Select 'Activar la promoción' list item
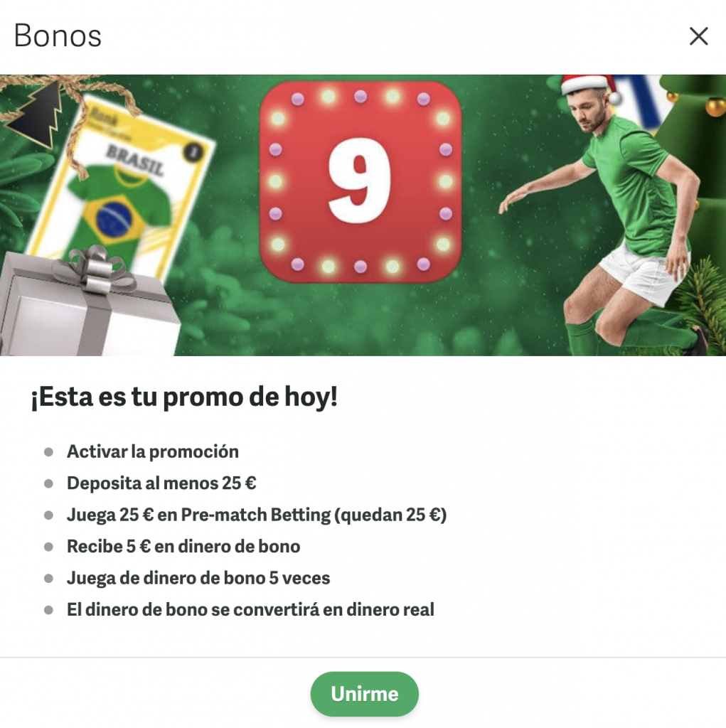The image size is (726, 728). click(x=153, y=451)
